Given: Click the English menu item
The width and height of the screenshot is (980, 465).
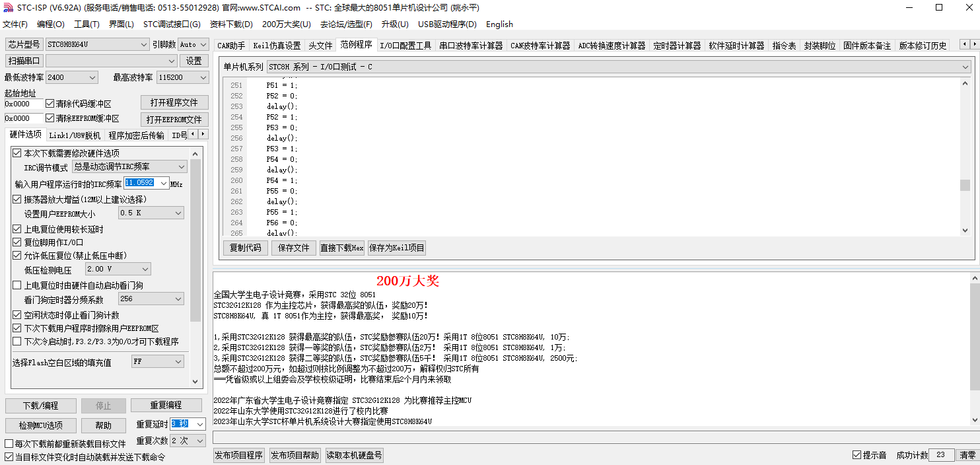Looking at the screenshot, I should (499, 24).
